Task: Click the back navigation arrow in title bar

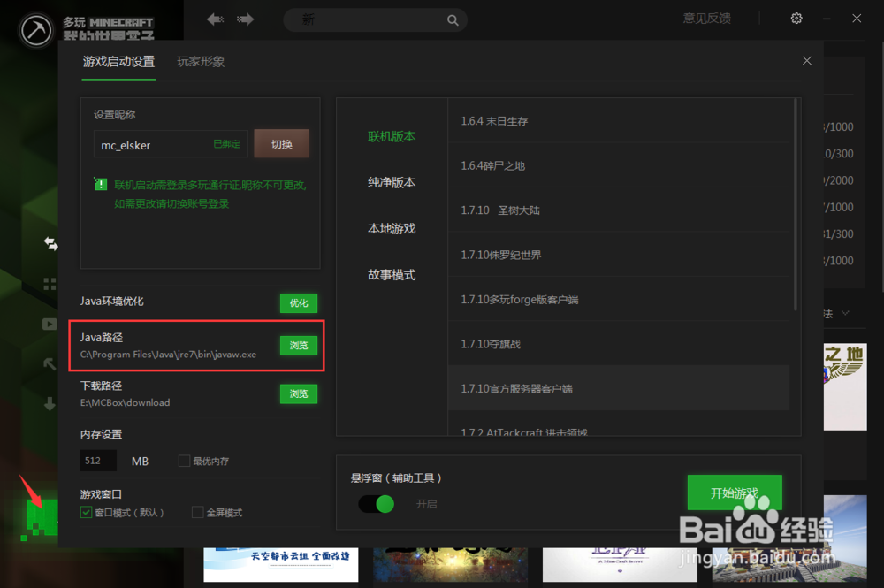Action: [214, 19]
